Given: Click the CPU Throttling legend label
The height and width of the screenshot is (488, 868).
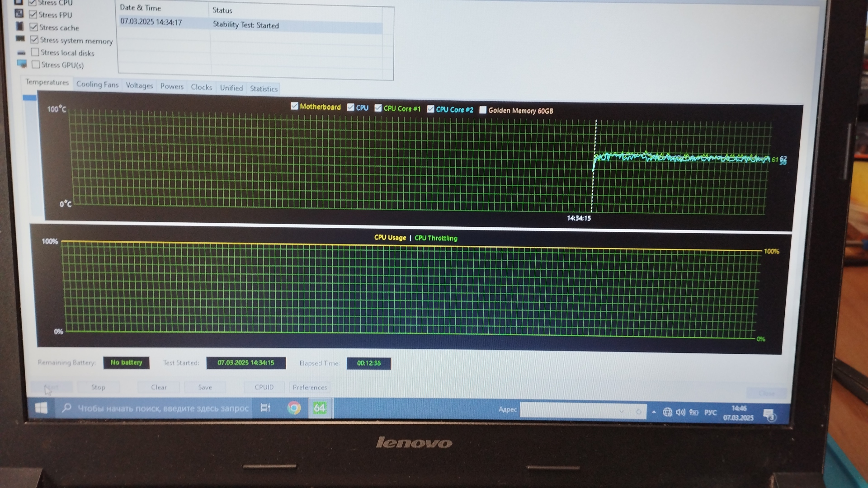Looking at the screenshot, I should coord(436,238).
